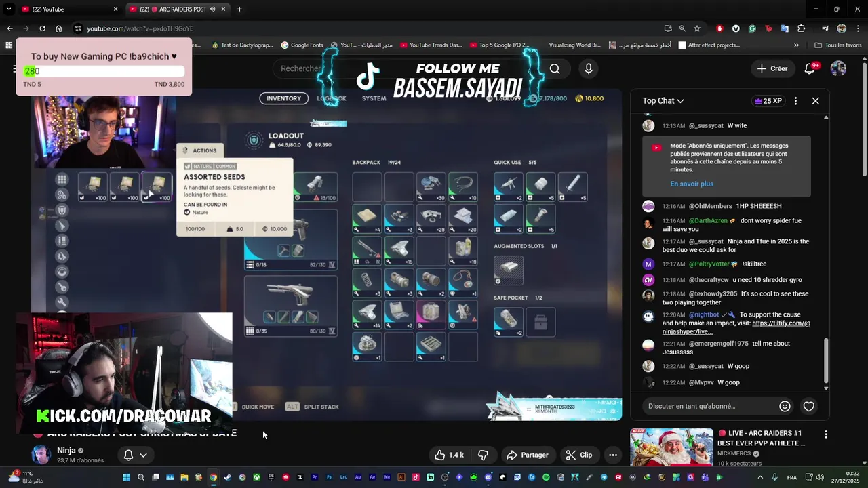Open Test de Dactylograp... bookmark
This screenshot has height=488, width=868.
(x=242, y=45)
